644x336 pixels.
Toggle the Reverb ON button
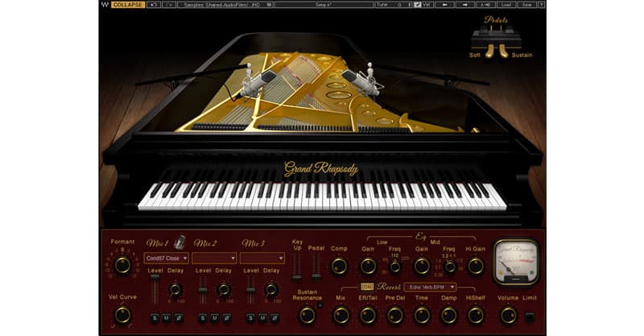tap(367, 287)
